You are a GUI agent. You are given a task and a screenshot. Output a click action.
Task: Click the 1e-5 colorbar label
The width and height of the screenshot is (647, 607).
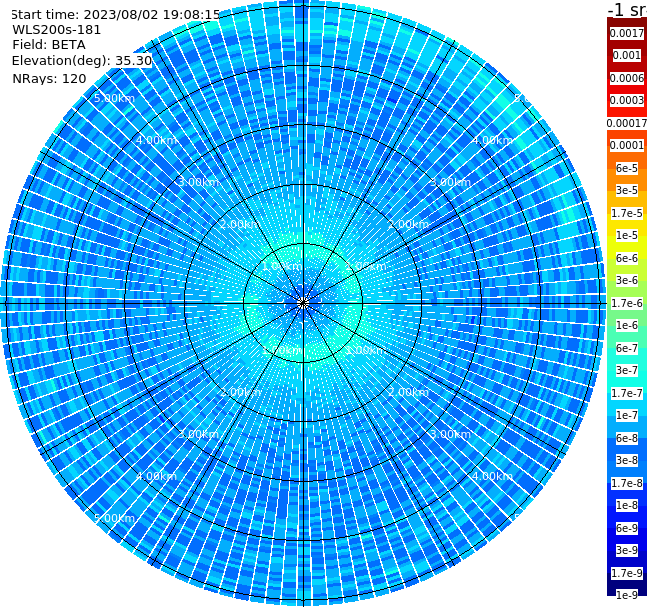tap(627, 235)
